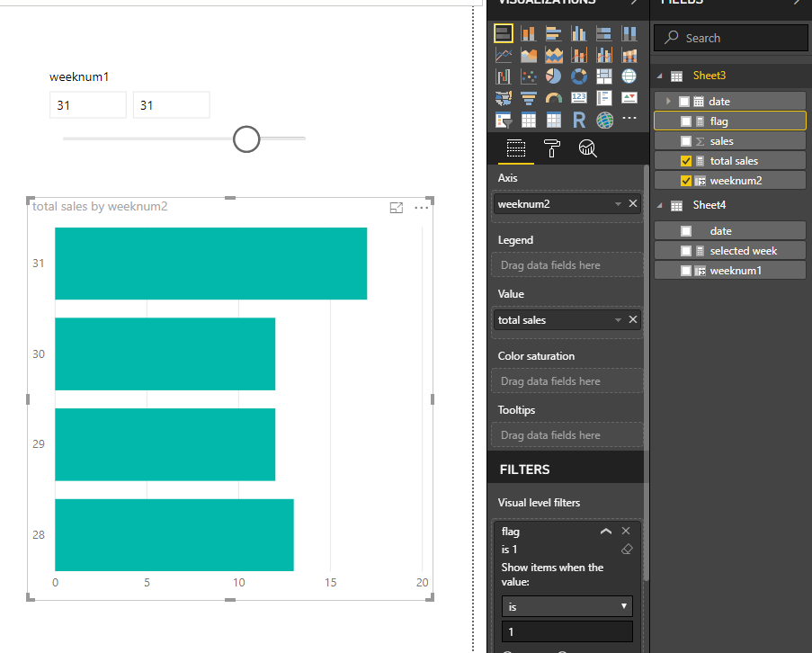Click the weeknum1 start value box
The height and width of the screenshot is (653, 812).
coord(88,105)
